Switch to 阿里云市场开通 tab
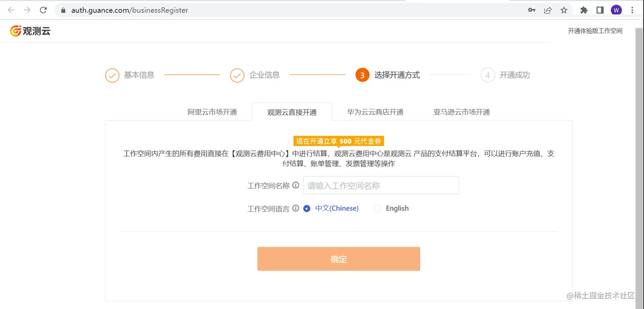This screenshot has width=644, height=309. click(x=212, y=112)
